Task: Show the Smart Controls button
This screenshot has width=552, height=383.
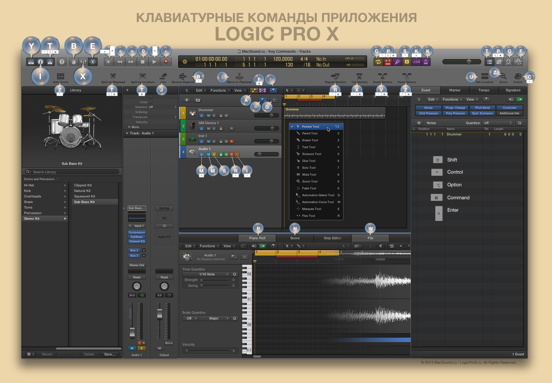Action: click(74, 62)
